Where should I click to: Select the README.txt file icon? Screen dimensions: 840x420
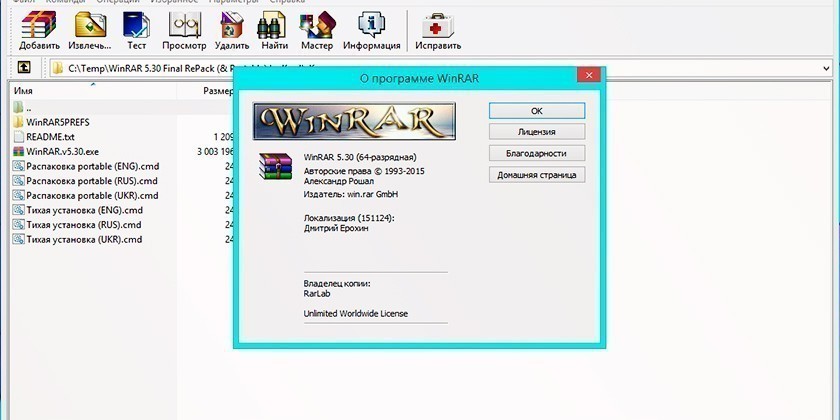(x=18, y=137)
